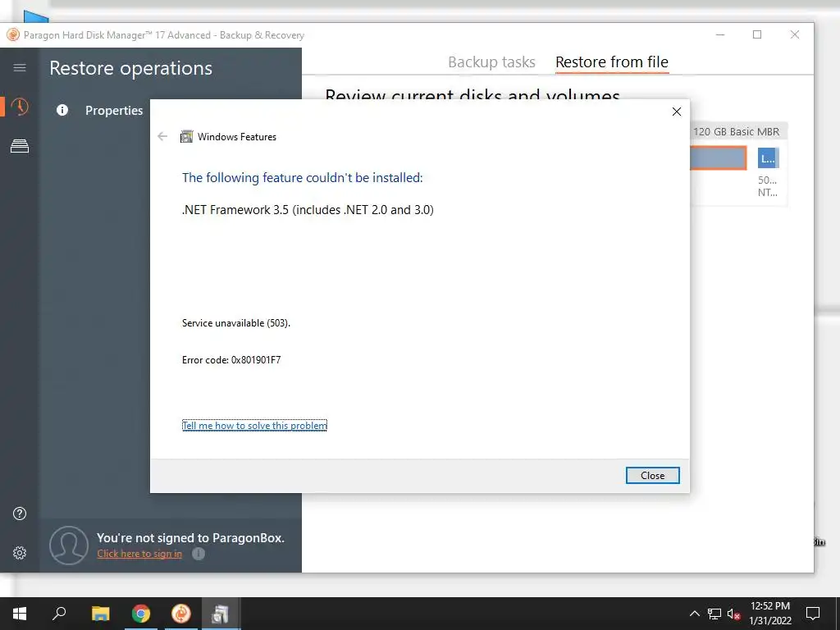Click the Windows Features title icon

[186, 137]
